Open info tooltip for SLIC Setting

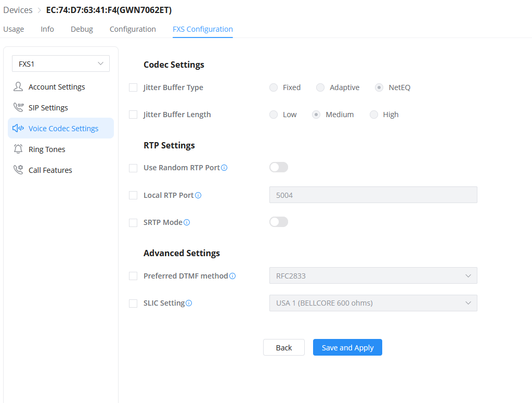click(x=189, y=303)
